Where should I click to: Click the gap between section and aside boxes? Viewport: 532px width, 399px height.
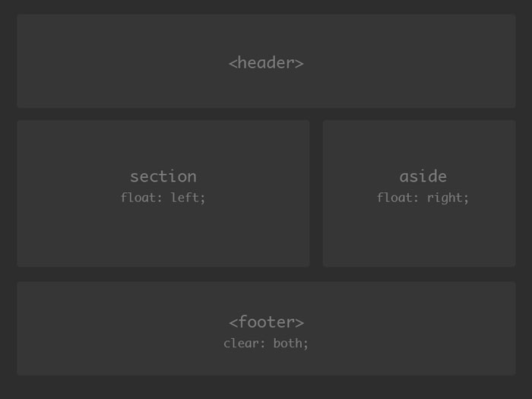pos(316,193)
